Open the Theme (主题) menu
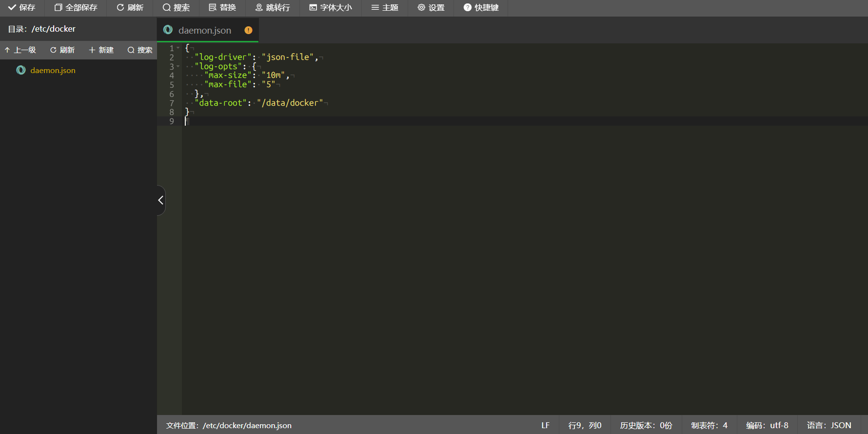This screenshot has width=868, height=434. pos(385,8)
